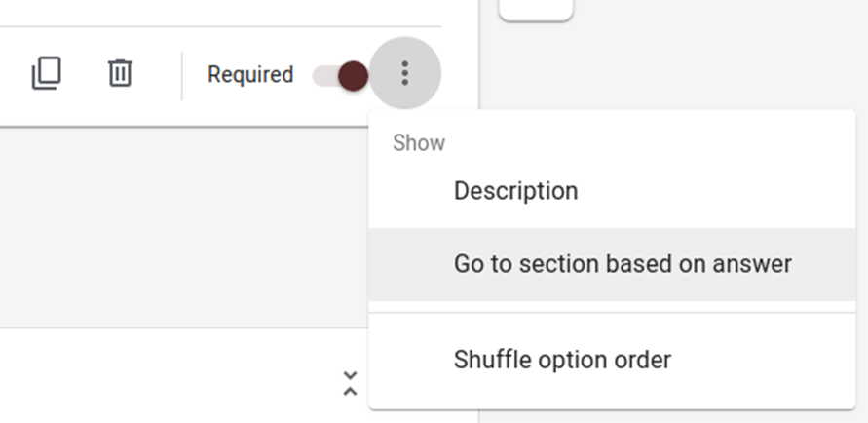Click the partial white button at top right

tap(535, 9)
